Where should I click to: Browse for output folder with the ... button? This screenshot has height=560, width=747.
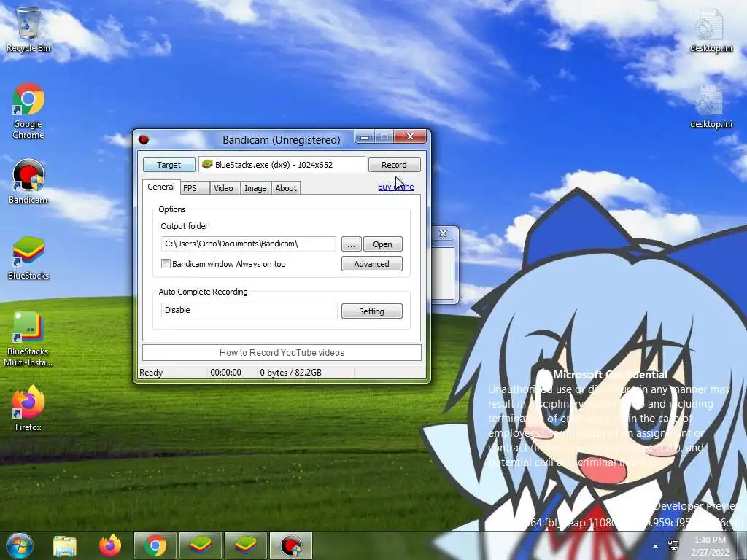351,244
